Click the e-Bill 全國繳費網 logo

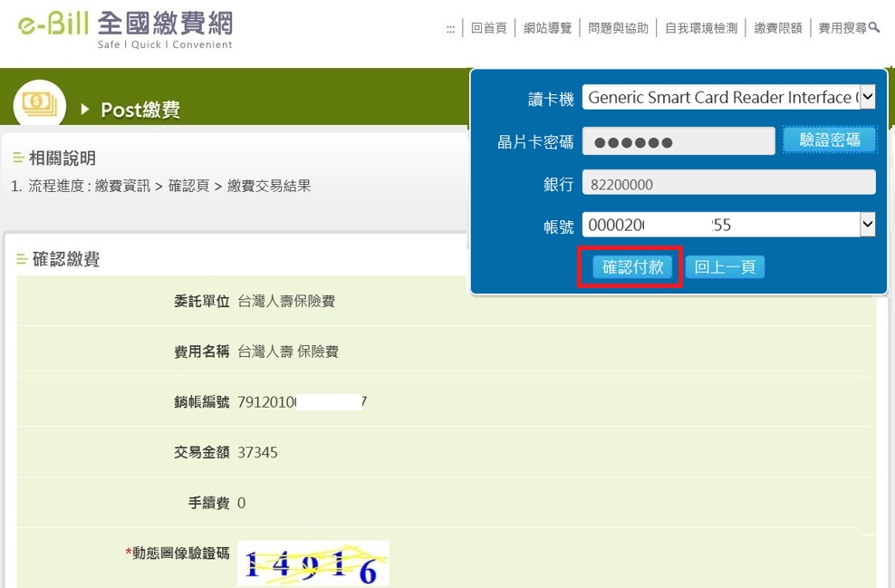pyautogui.click(x=126, y=30)
